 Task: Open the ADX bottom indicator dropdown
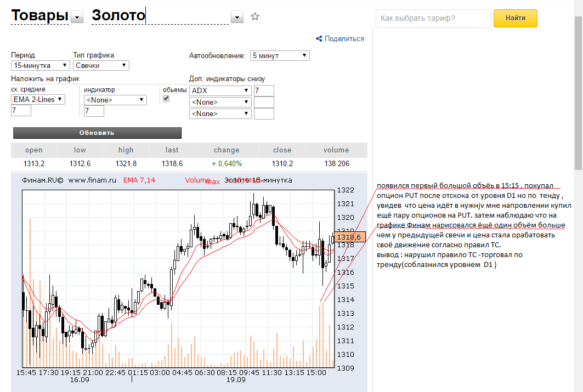[220, 90]
